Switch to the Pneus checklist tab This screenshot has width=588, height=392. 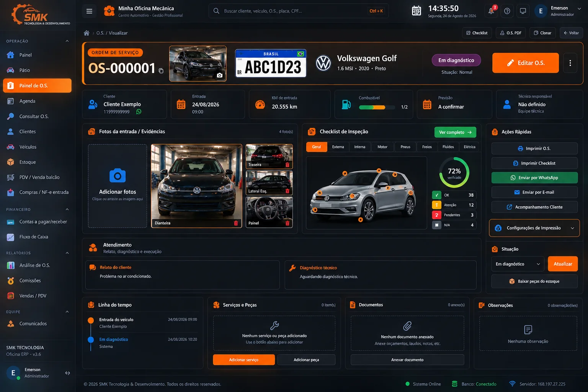coord(405,147)
